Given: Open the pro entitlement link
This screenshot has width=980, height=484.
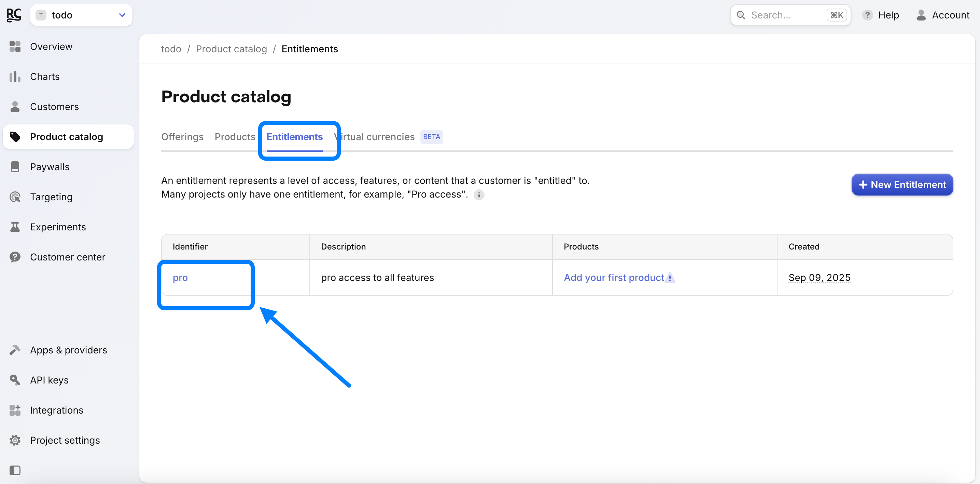Looking at the screenshot, I should 180,278.
